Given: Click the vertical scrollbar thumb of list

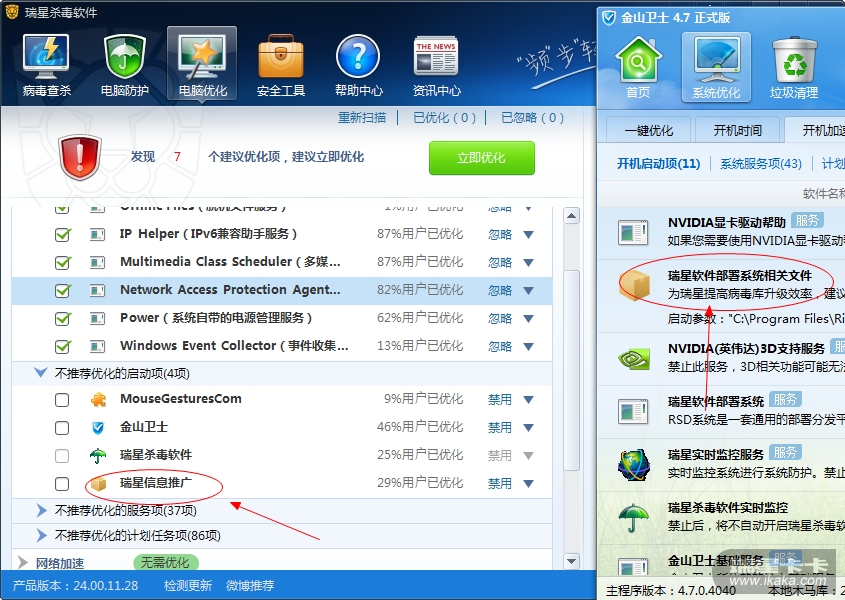Looking at the screenshot, I should click(x=571, y=370).
